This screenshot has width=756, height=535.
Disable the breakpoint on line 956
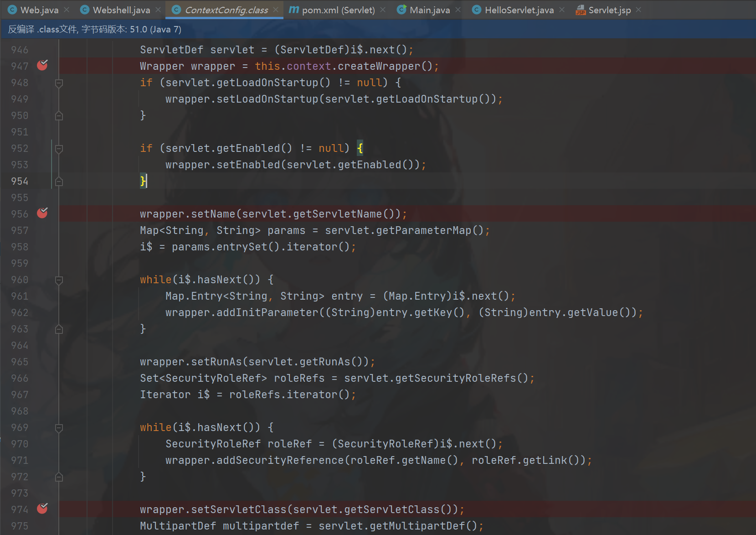point(42,213)
